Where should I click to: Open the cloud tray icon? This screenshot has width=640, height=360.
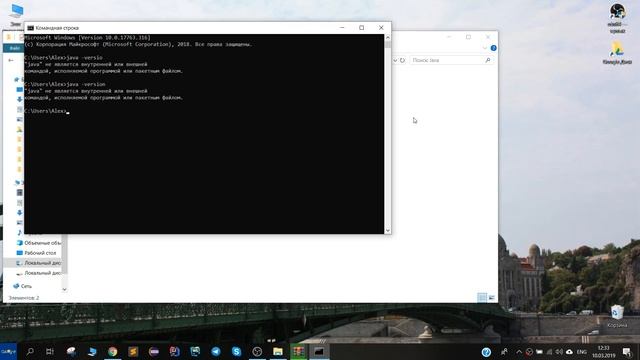click(569, 352)
